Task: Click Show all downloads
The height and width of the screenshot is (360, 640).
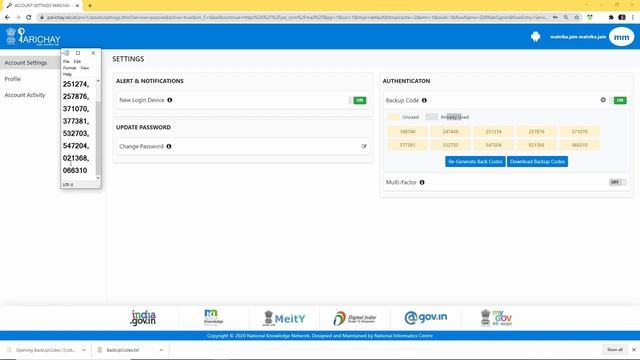Action: (x=615, y=350)
